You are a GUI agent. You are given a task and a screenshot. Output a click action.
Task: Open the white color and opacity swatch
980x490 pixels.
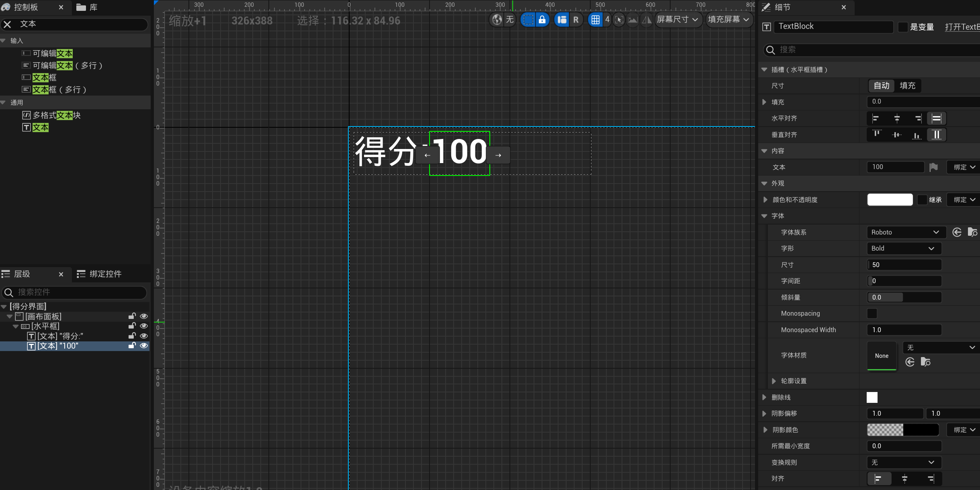[x=890, y=200]
